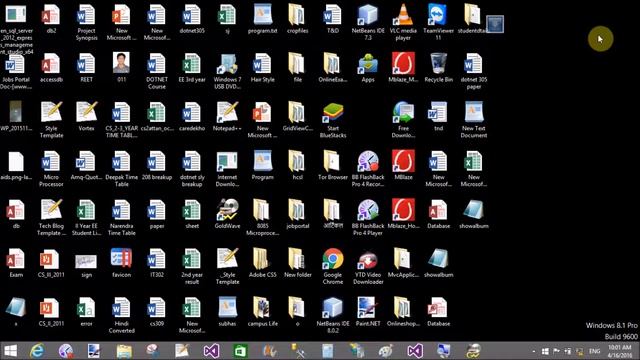This screenshot has width=640, height=360.
Task: Open the Windows Start button
Action: (x=11, y=351)
